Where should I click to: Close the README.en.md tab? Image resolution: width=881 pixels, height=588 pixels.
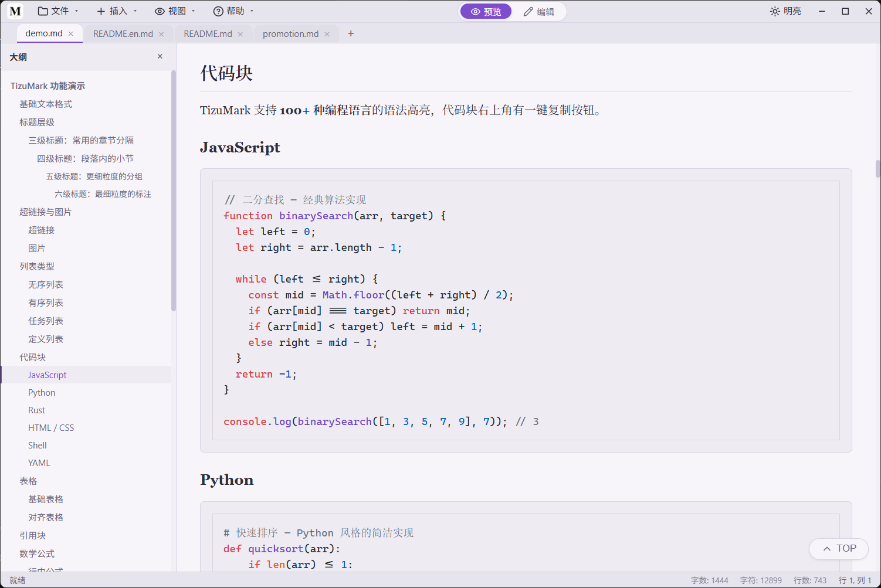coord(161,34)
